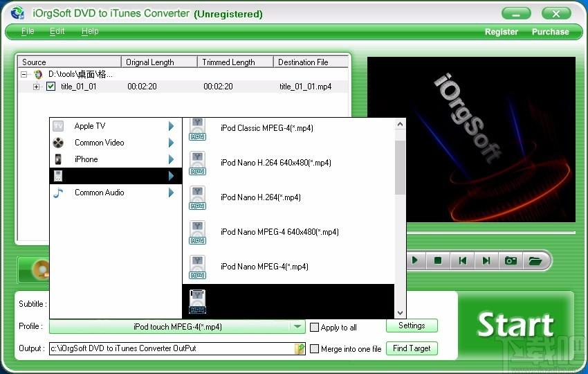Choose iPod Nano MPEG-4(*.mp4) profile

point(288,266)
